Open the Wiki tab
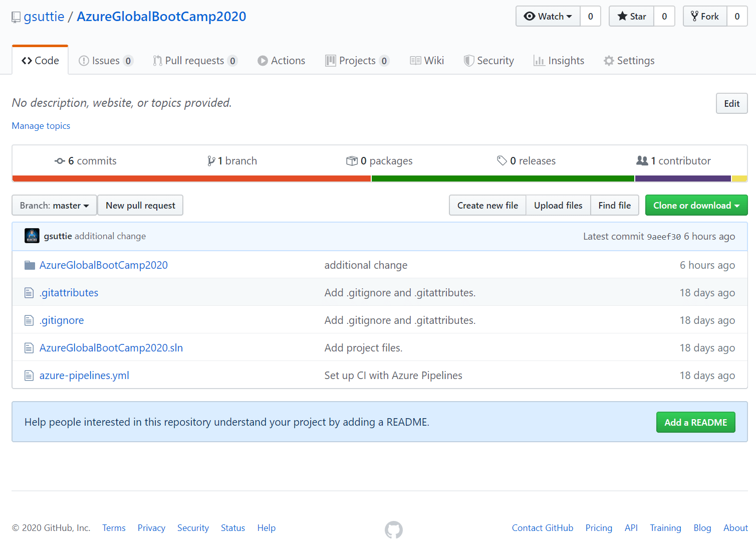The width and height of the screenshot is (756, 544). [427, 61]
